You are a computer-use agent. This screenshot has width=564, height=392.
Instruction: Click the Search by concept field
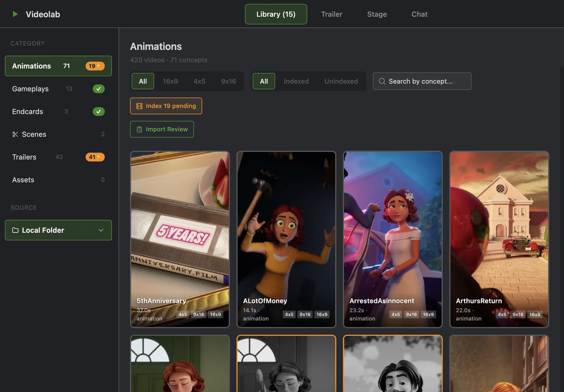pos(422,81)
